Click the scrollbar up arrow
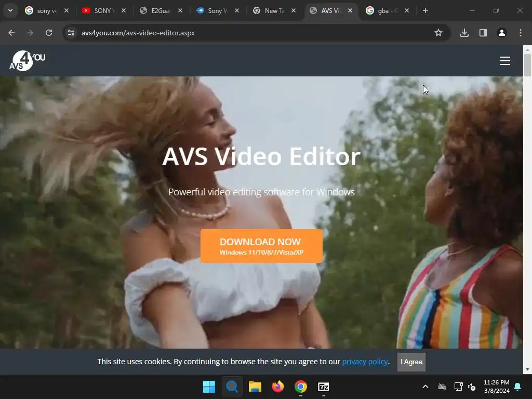This screenshot has height=399, width=532. [528, 49]
